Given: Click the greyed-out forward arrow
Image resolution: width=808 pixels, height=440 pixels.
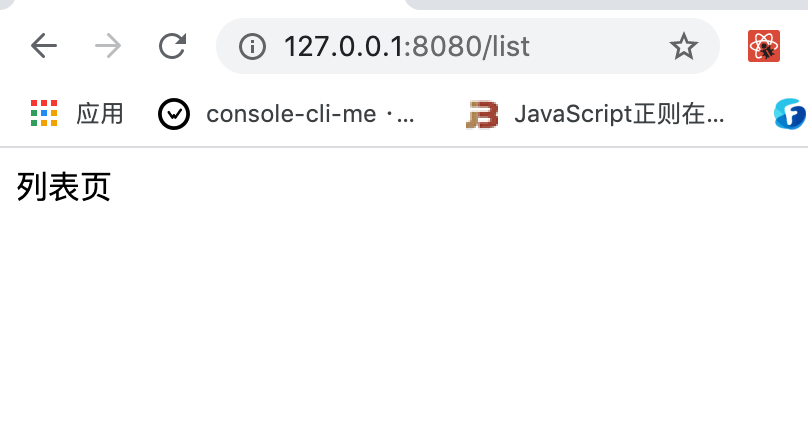Looking at the screenshot, I should (108, 46).
